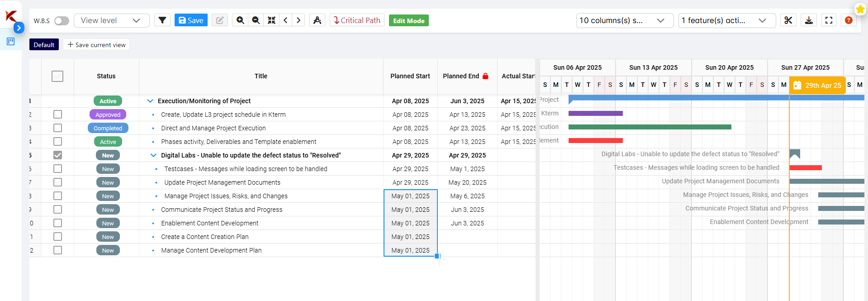Click the drafting compass baseline icon
This screenshot has height=301, width=868.
pyautogui.click(x=318, y=20)
